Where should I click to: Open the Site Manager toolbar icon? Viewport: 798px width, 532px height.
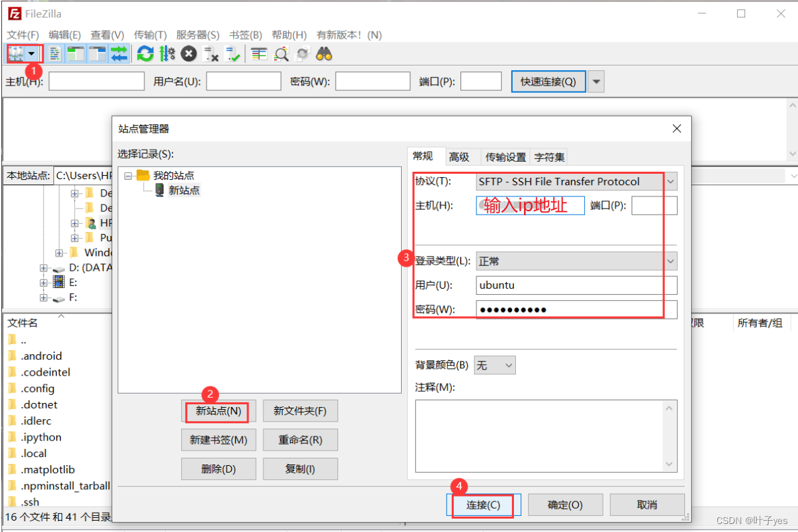point(16,53)
